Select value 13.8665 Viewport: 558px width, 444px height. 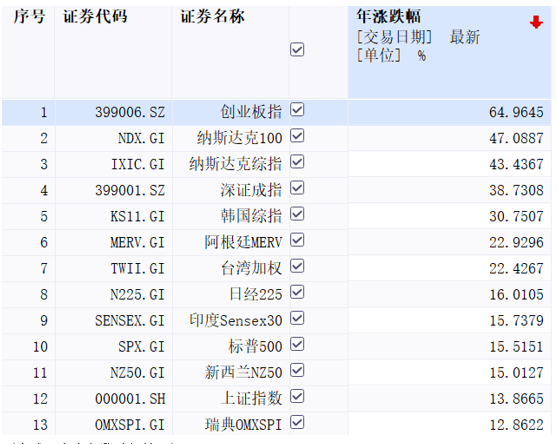(x=516, y=399)
